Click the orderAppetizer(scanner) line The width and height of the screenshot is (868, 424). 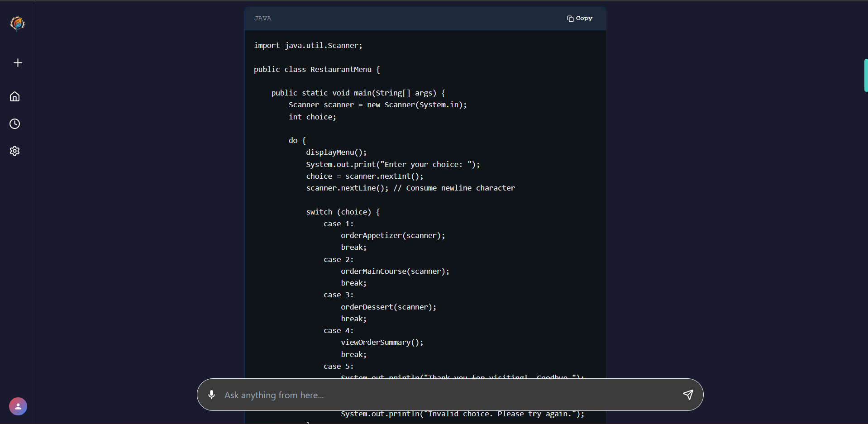click(393, 236)
